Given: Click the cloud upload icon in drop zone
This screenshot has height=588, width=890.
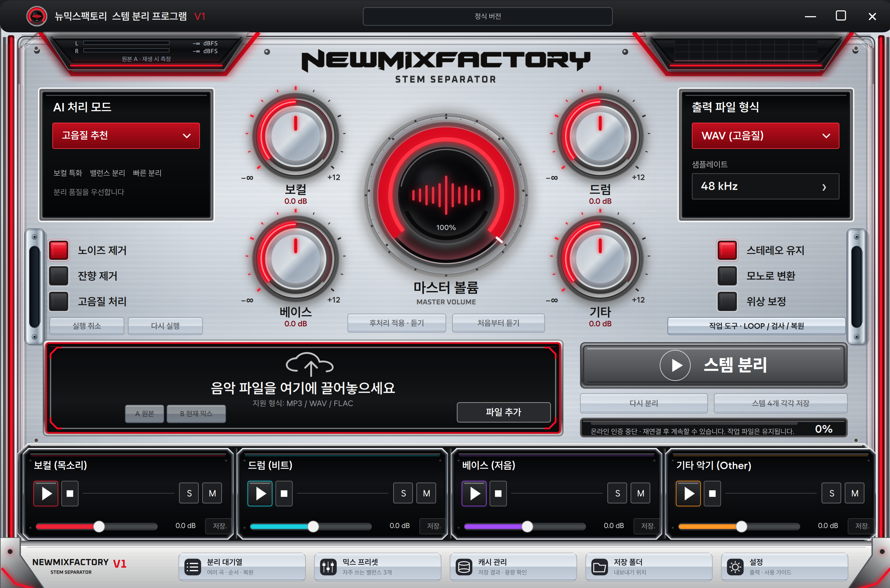Looking at the screenshot, I should point(310,364).
